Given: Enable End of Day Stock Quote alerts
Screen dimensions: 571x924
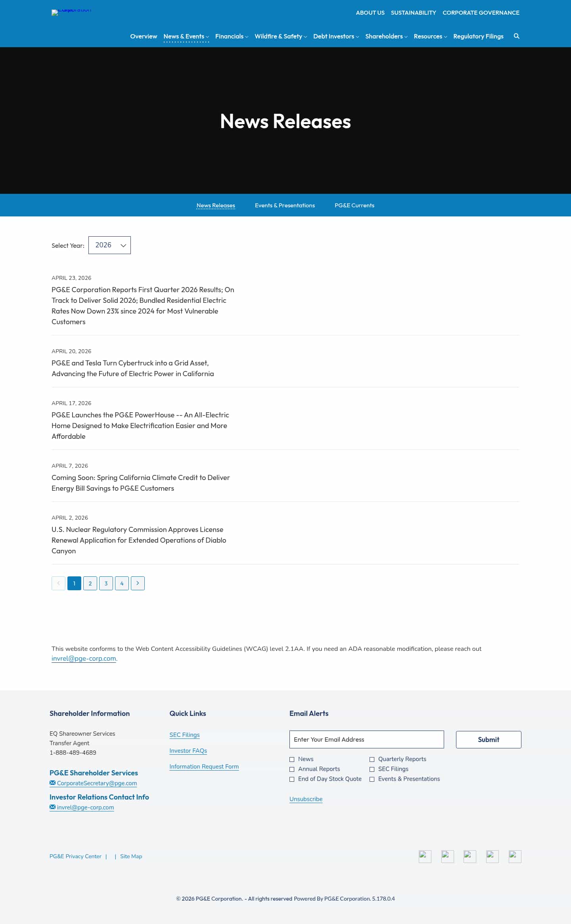Looking at the screenshot, I should point(292,779).
